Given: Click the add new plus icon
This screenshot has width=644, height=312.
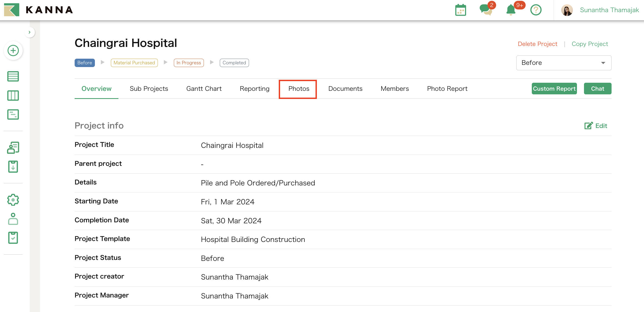Looking at the screenshot, I should 13,51.
